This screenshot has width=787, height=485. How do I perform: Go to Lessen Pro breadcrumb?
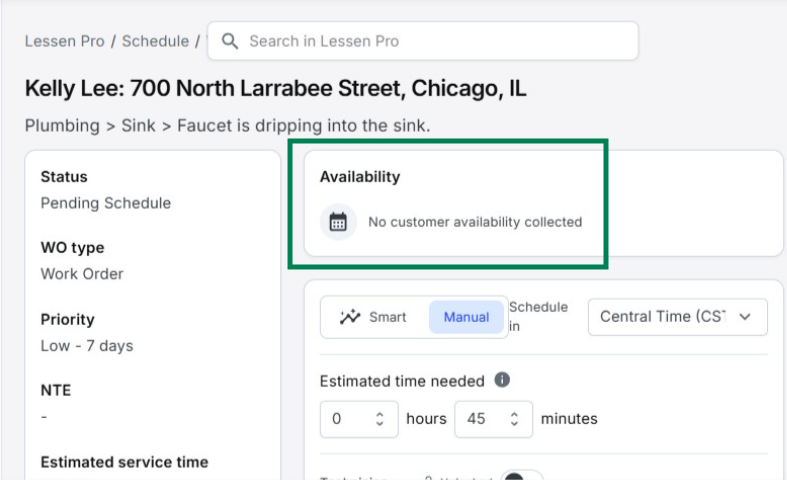(x=65, y=41)
